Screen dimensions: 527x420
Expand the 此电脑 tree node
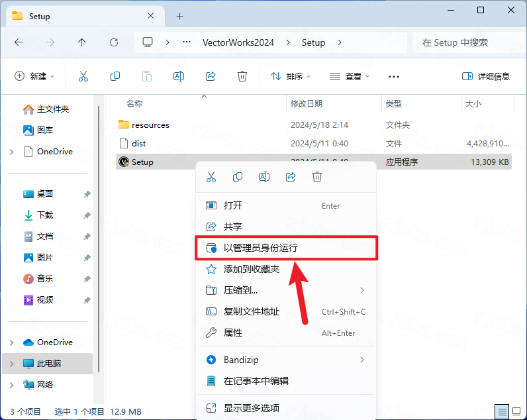coord(12,364)
